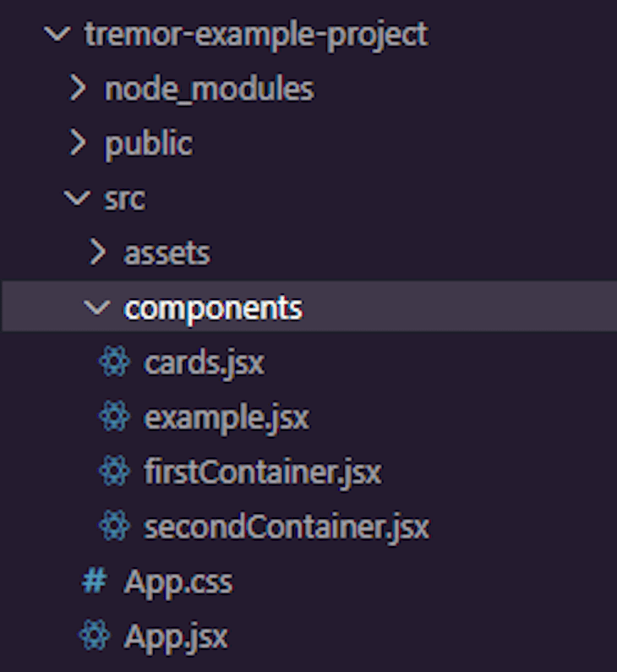Collapse the src folder chevron
Screen dimensions: 617x672
click(x=77, y=198)
